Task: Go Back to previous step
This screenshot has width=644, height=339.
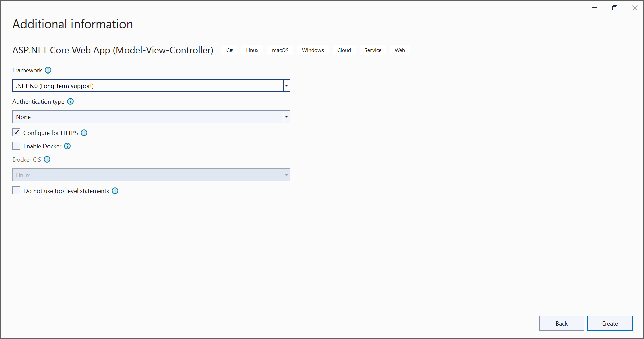Action: [x=561, y=323]
